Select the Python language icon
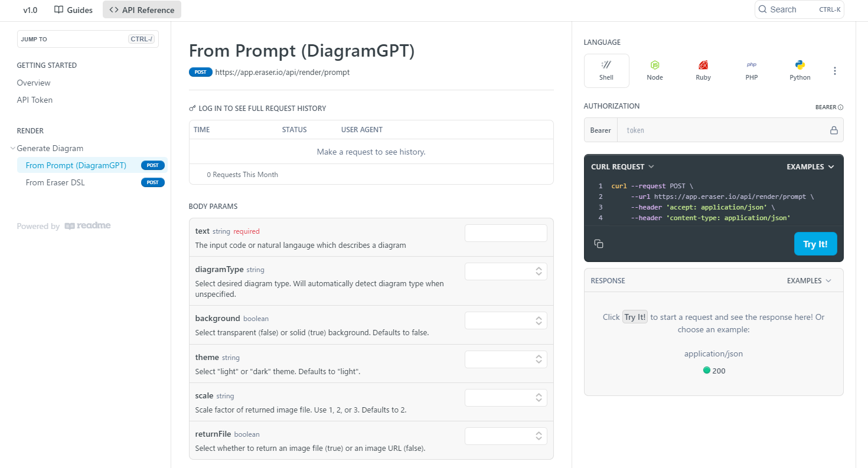This screenshot has height=468, width=868. [x=800, y=65]
